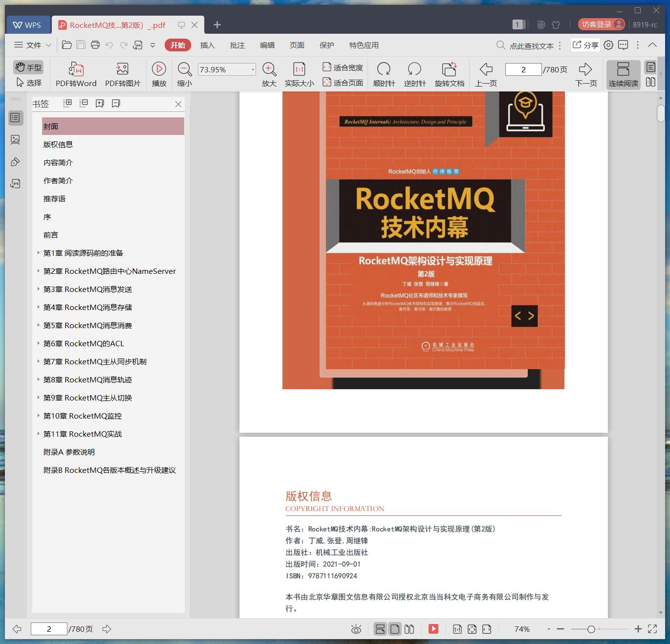
Task: Click plus zoom in button in status bar
Action: point(638,629)
